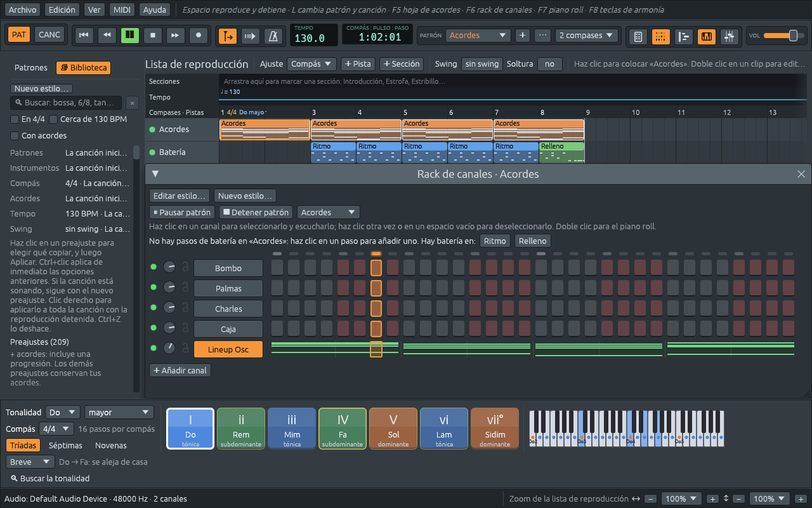Open the Breve progression dropdown
This screenshot has width=812, height=508.
point(30,462)
